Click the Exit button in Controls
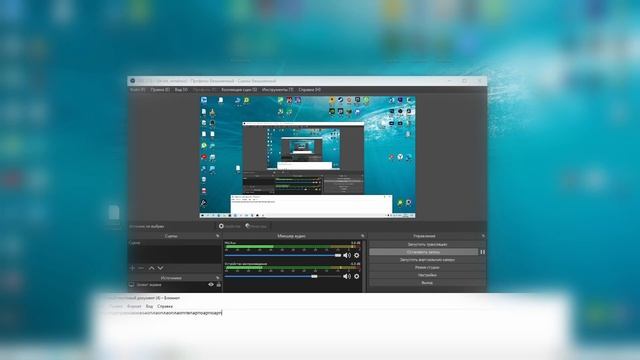This screenshot has height=360, width=640. [x=427, y=283]
